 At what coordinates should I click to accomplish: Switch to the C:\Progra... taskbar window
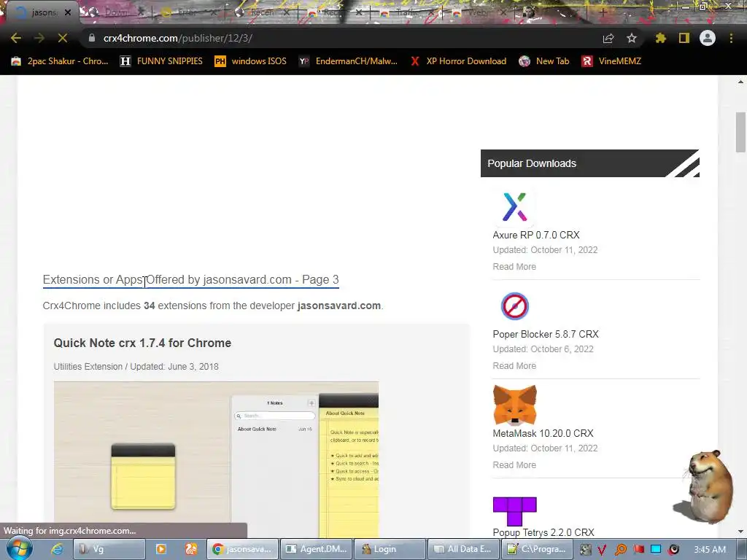point(536,549)
